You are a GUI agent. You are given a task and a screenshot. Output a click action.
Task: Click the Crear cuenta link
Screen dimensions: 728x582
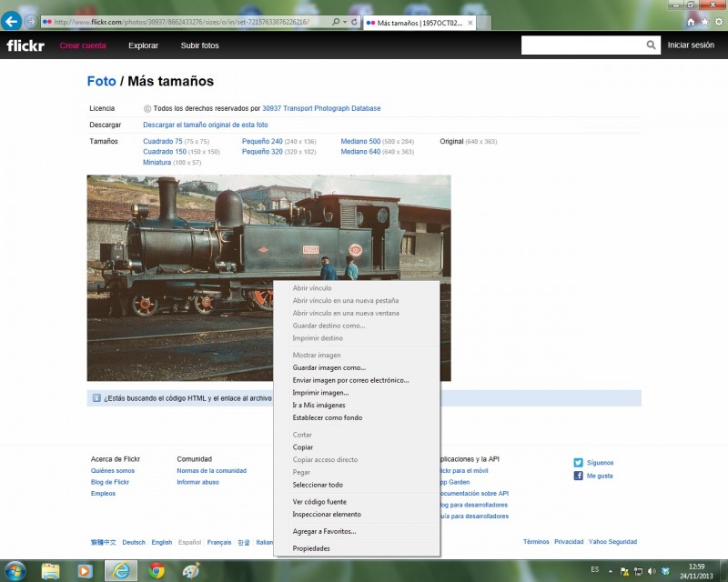(83, 45)
